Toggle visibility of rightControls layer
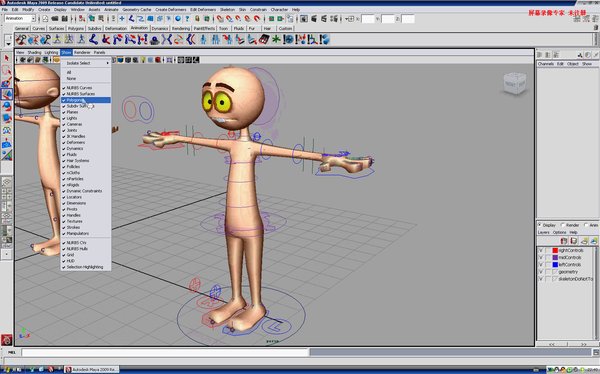This screenshot has width=600, height=374. click(x=541, y=250)
